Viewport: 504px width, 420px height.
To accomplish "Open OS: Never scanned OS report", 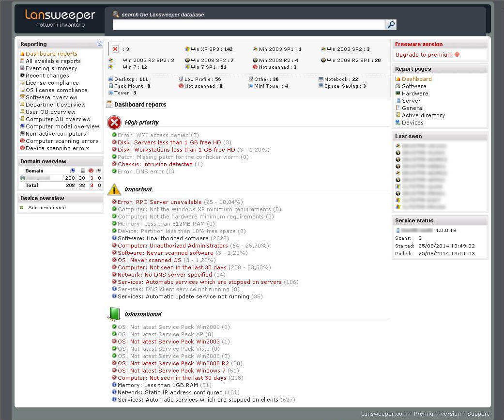I will 149,261.
